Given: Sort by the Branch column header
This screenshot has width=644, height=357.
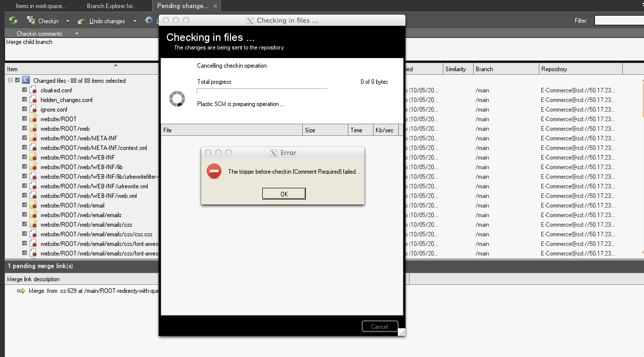Looking at the screenshot, I should point(506,69).
